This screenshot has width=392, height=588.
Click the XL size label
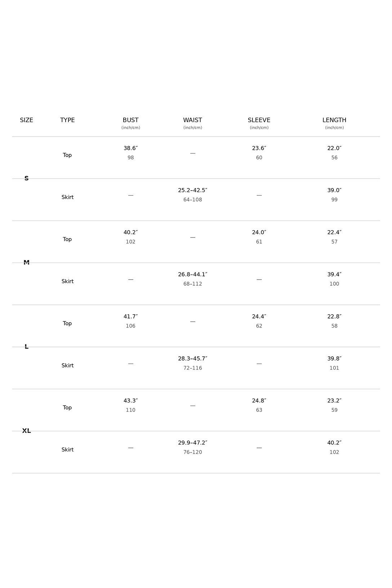tap(26, 431)
